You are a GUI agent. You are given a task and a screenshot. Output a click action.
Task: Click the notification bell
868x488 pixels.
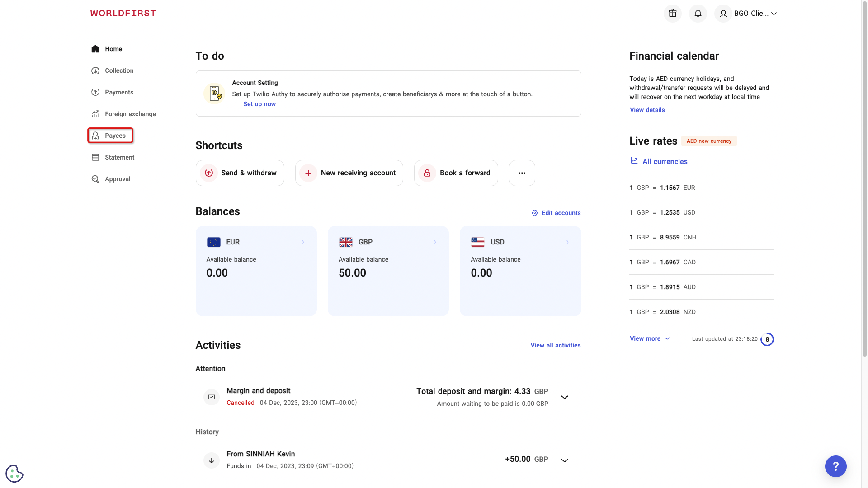pos(698,13)
